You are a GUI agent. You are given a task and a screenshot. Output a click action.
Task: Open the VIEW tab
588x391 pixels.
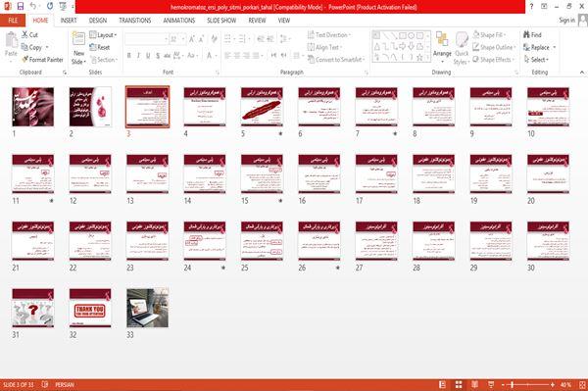(x=284, y=21)
